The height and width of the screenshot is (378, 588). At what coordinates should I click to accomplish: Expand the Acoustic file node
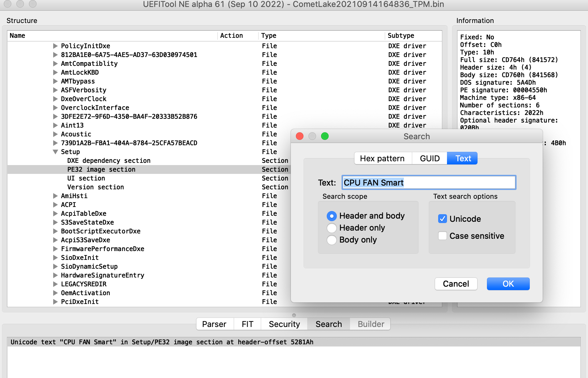click(x=55, y=134)
